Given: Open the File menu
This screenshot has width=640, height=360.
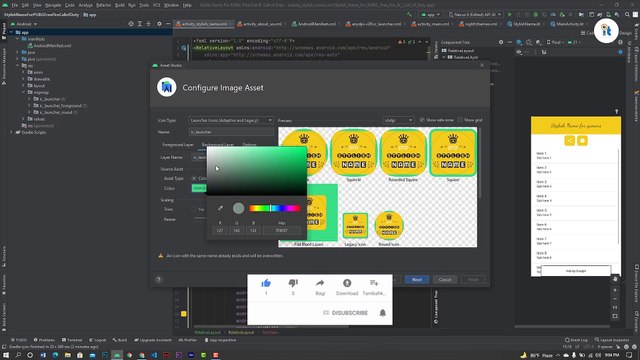Looking at the screenshot, I should (15, 5).
